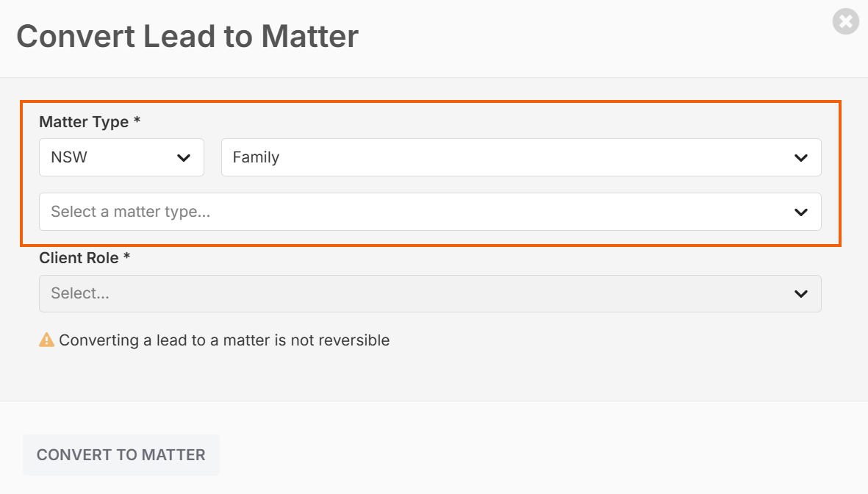Click chevron beside 'Select a matter type...'

800,212
